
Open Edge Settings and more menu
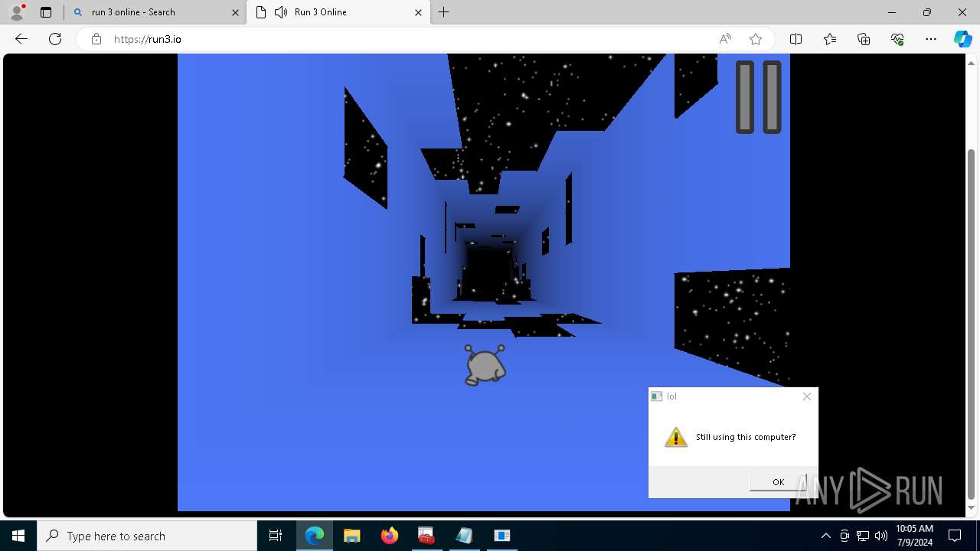(x=931, y=39)
